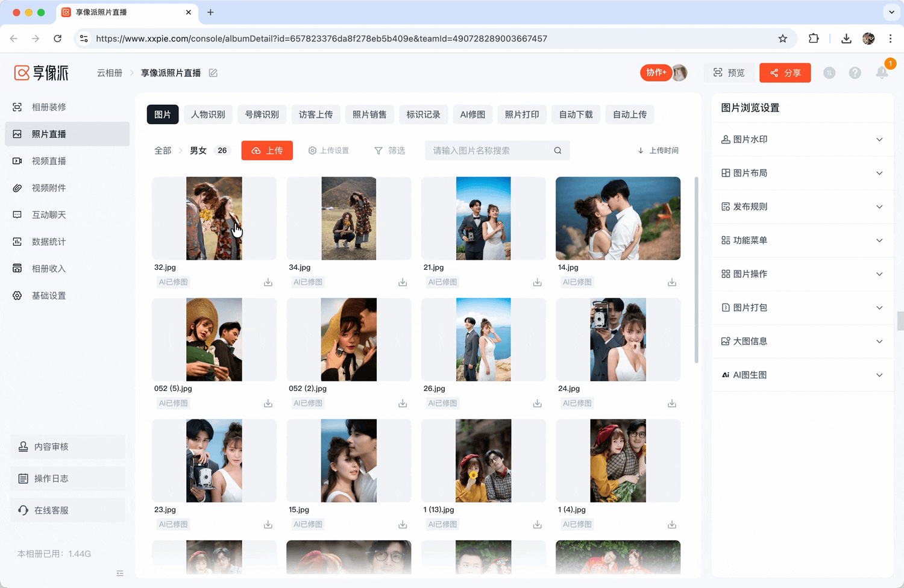904x588 pixels.
Task: Expand 图片操作 settings
Action: tap(802, 274)
